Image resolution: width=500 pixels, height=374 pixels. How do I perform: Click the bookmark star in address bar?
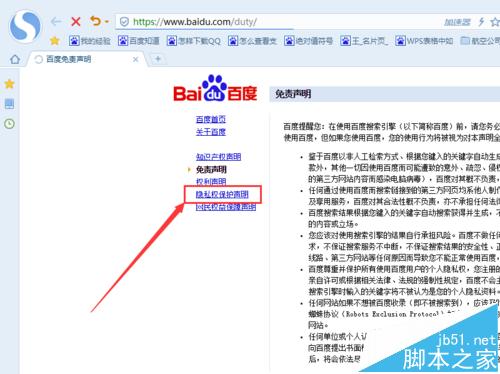(495, 22)
